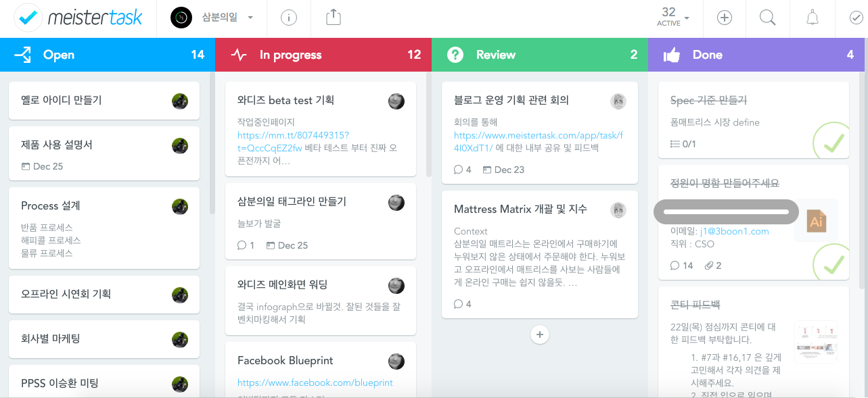Click the project info icon
This screenshot has width=868, height=398.
[x=289, y=18]
